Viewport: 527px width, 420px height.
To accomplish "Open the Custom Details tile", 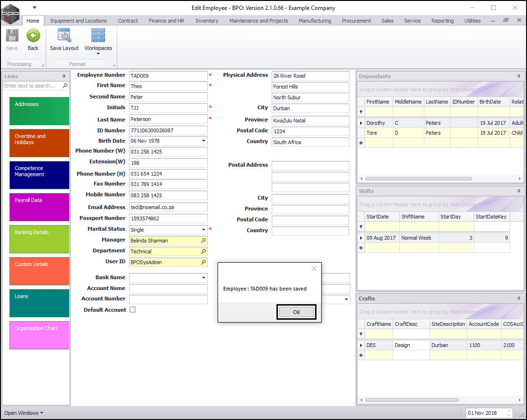I will tap(39, 271).
